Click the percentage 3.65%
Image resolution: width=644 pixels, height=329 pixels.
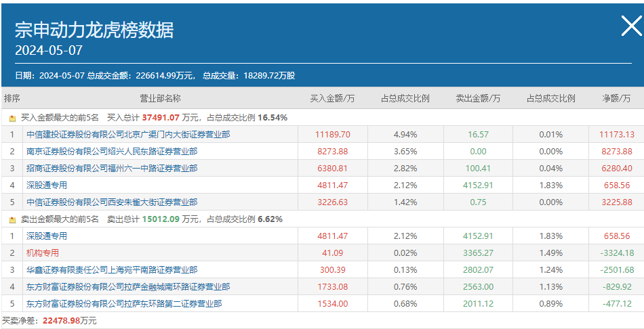click(405, 152)
